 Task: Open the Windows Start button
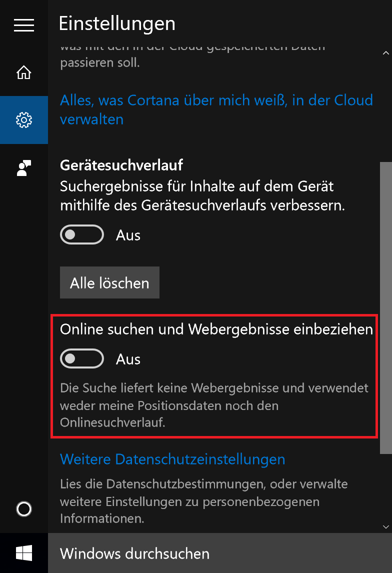pos(23,553)
